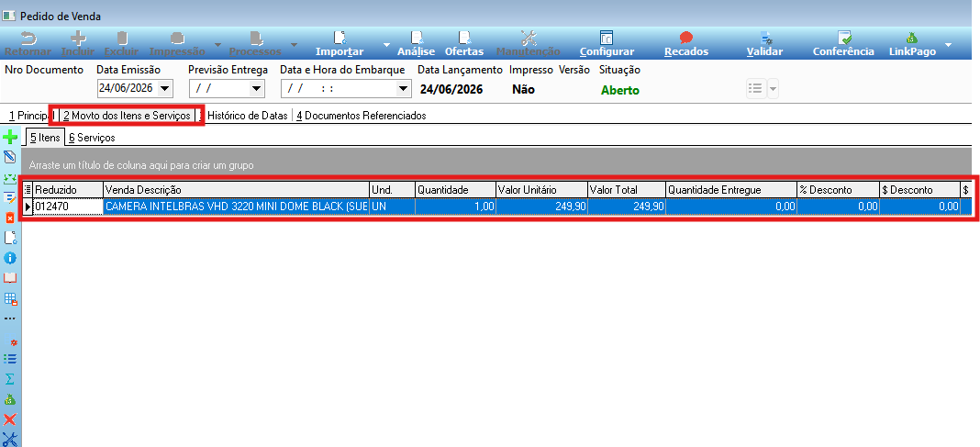This screenshot has height=447, width=980.
Task: Click the Validar toolbar button
Action: click(x=764, y=44)
